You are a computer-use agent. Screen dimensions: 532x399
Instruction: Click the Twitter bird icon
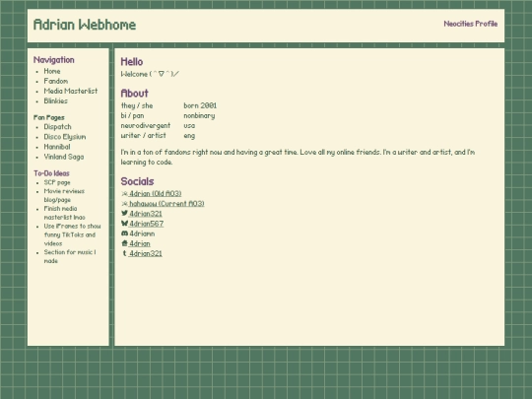[124, 214]
